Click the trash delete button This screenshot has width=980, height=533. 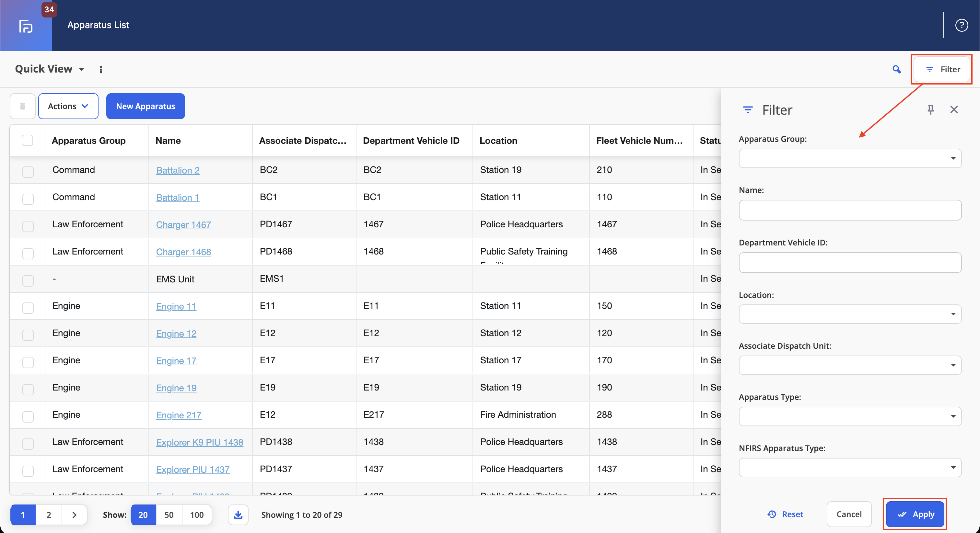23,106
